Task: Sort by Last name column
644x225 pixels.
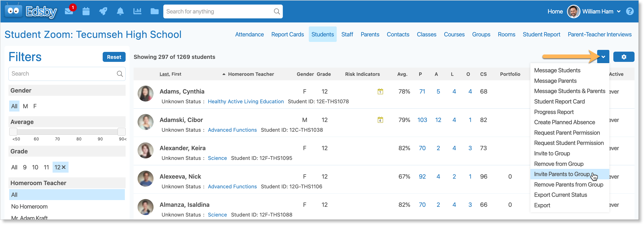Action: coord(164,74)
